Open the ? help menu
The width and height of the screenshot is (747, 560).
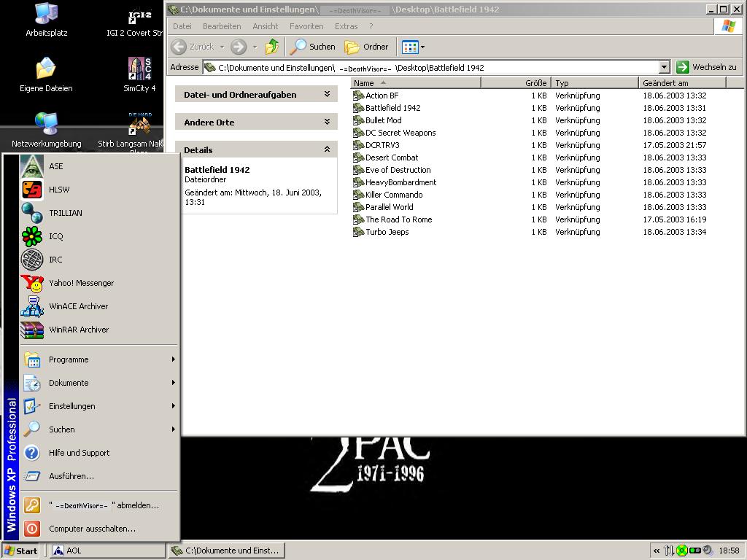coord(371,26)
